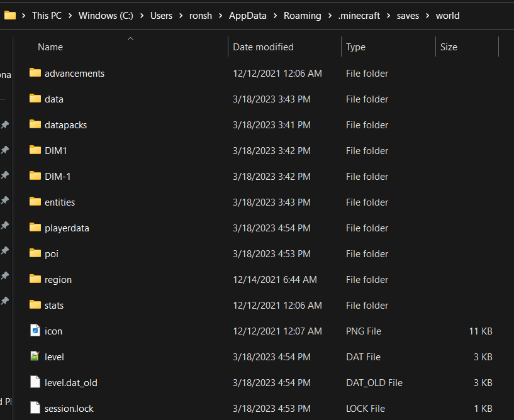The width and height of the screenshot is (514, 420).
Task: Click the level DAT file icon
Action: pyautogui.click(x=35, y=356)
